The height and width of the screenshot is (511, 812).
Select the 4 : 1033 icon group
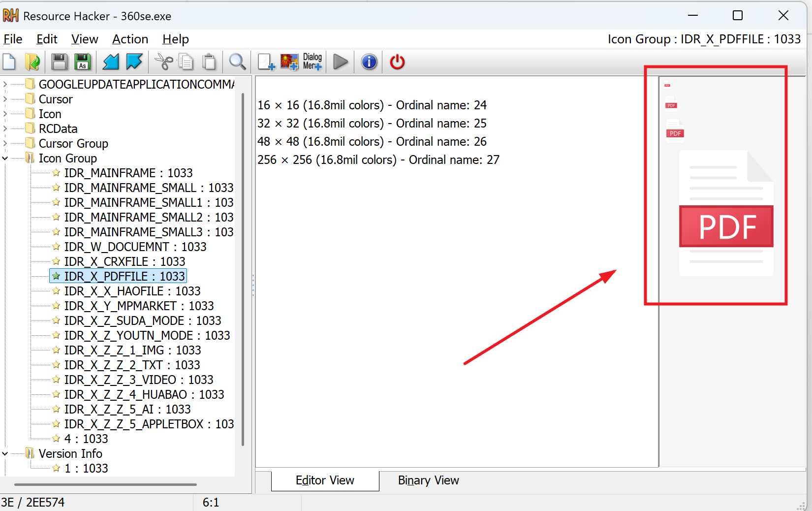point(86,439)
